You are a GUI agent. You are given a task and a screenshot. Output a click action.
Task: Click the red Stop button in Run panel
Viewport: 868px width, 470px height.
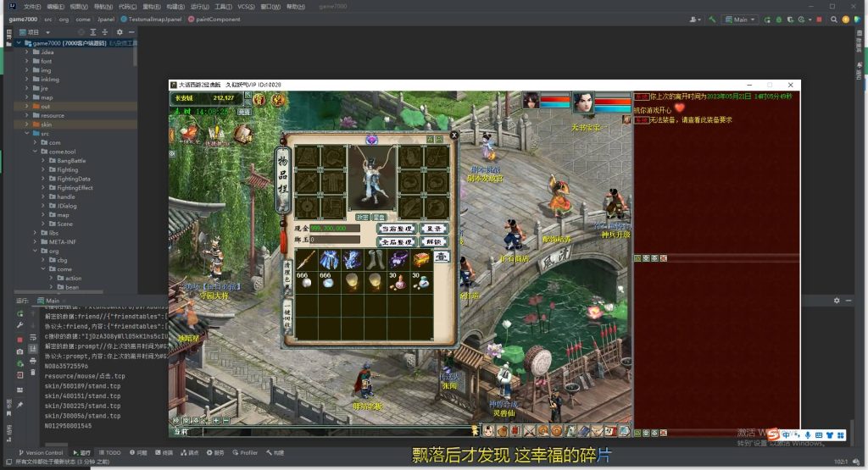coord(19,338)
